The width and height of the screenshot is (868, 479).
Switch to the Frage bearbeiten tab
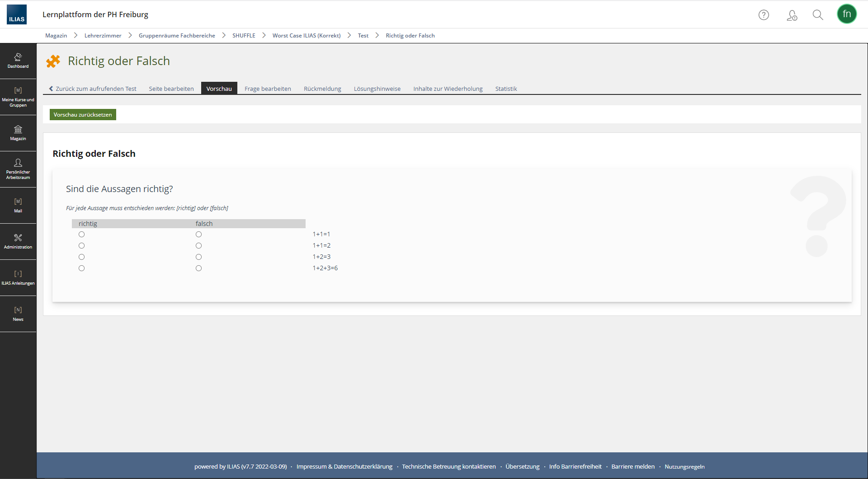(268, 89)
